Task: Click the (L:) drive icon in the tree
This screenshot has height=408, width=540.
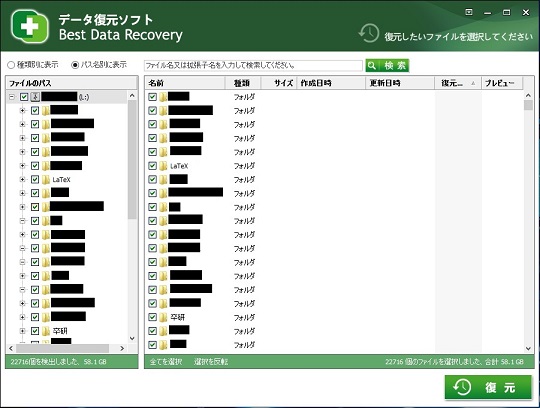Action: tap(35, 97)
